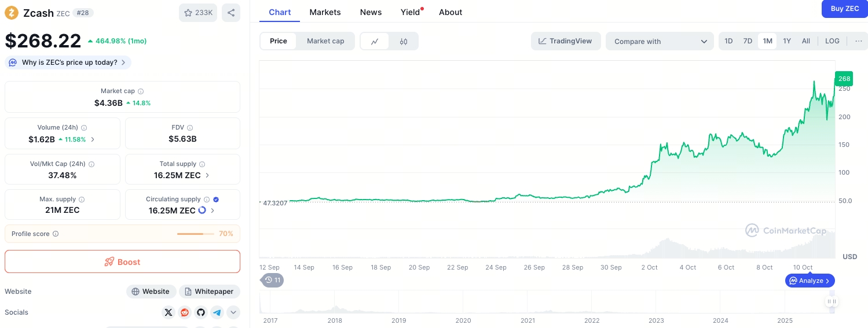Click the Market cap info icon

(141, 91)
